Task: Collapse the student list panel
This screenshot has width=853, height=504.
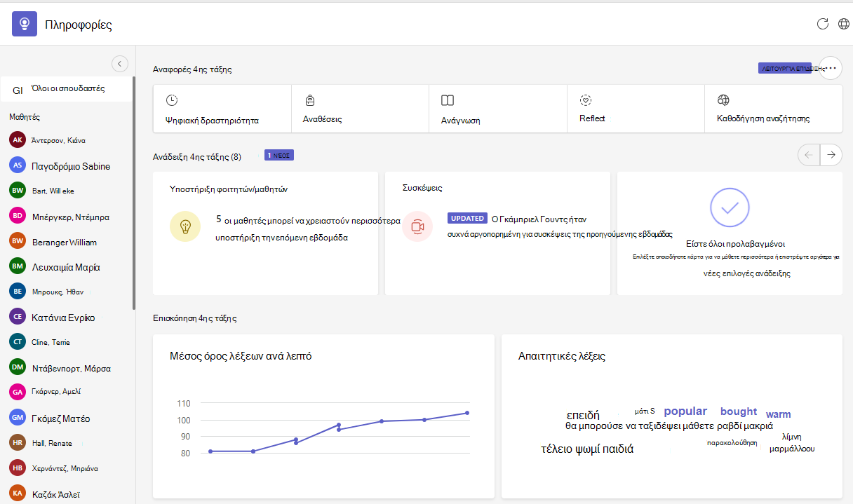Action: click(x=120, y=64)
